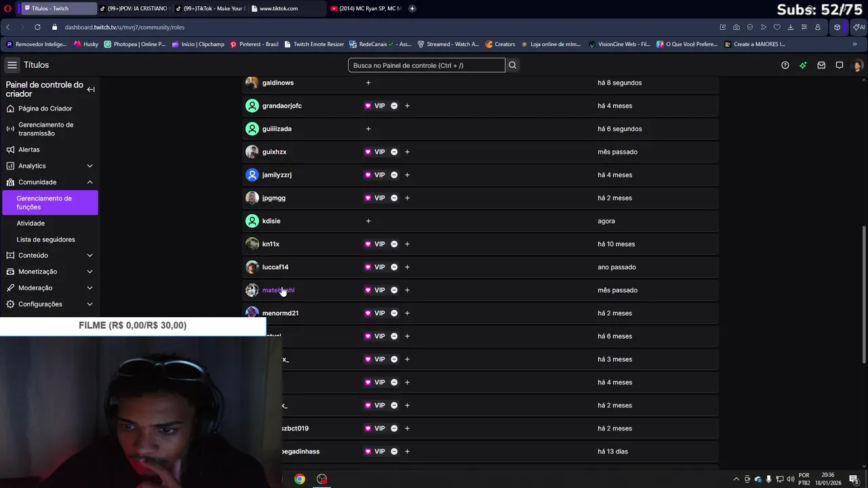Viewport: 868px width, 488px height.
Task: Click the Opera snapshot camera icon
Action: (x=736, y=27)
